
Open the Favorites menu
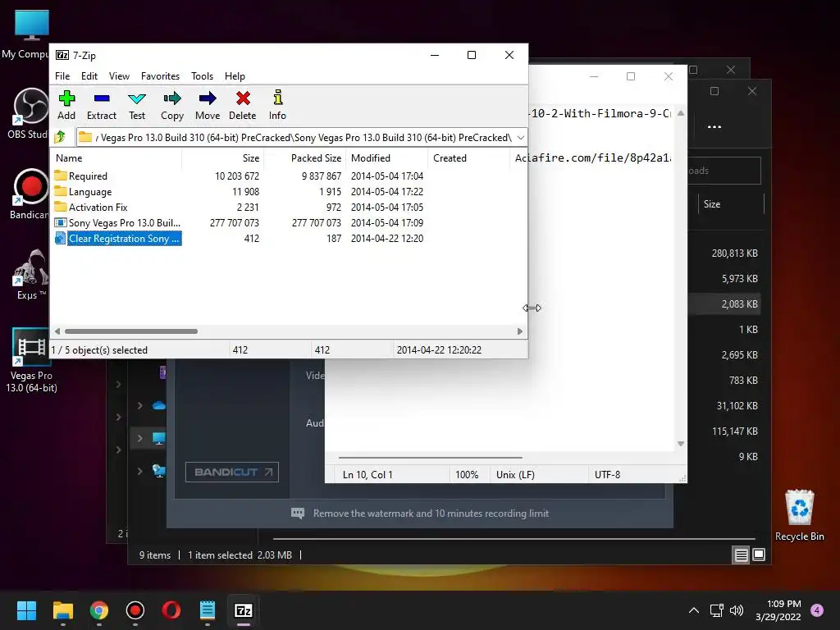coord(160,76)
